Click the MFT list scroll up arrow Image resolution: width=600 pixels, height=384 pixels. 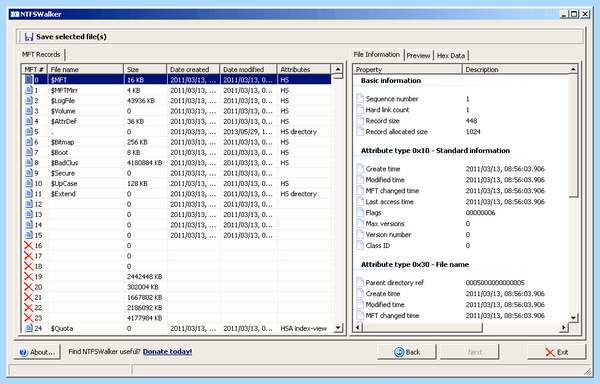(338, 69)
